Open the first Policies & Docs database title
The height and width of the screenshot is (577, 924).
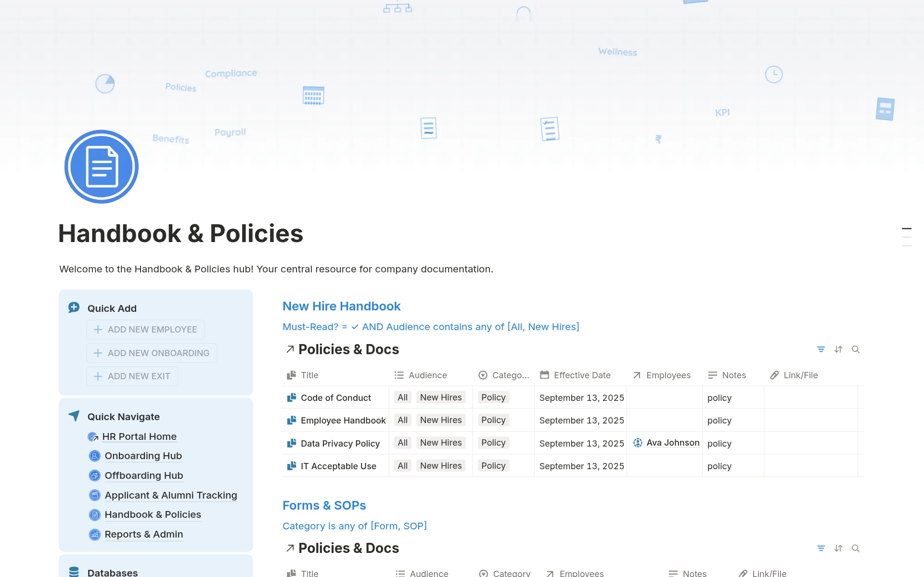pos(349,349)
